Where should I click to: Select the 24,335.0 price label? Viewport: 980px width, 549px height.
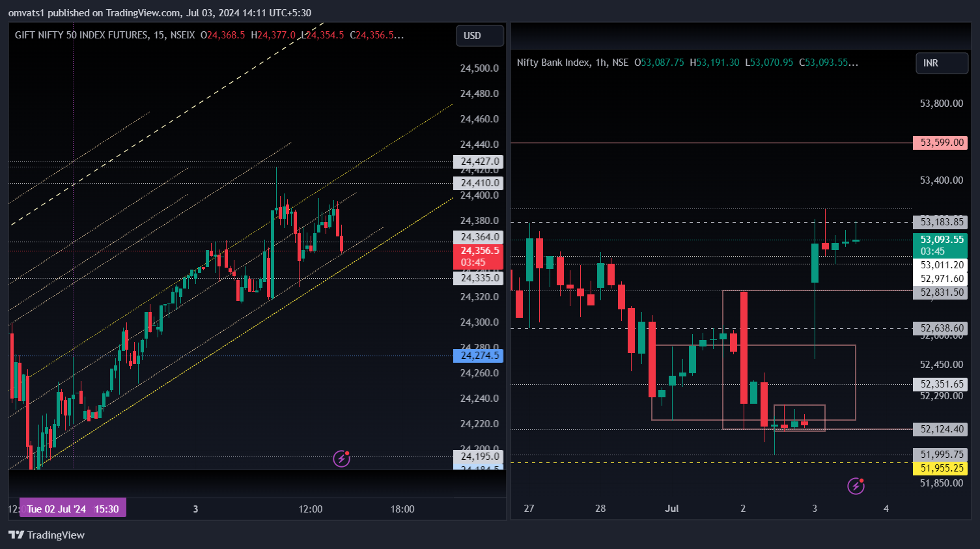pos(479,278)
